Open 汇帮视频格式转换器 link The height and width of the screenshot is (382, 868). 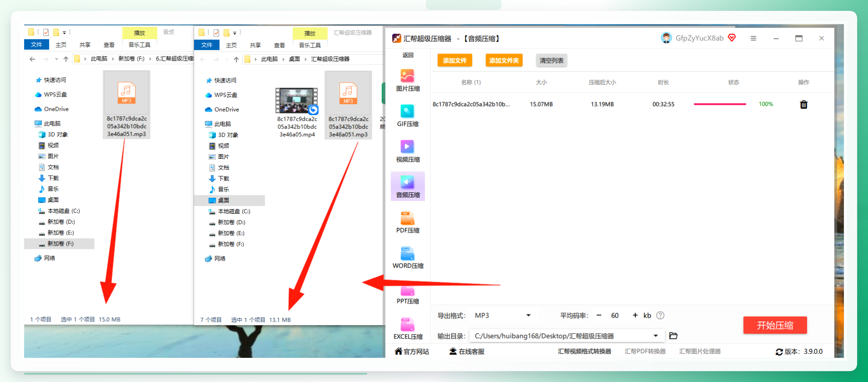584,351
